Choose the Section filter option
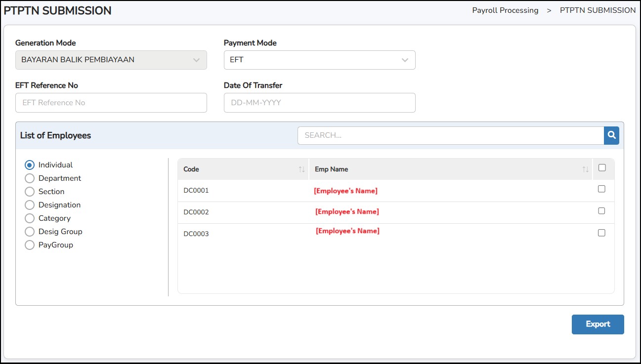The height and width of the screenshot is (364, 641). 30,192
